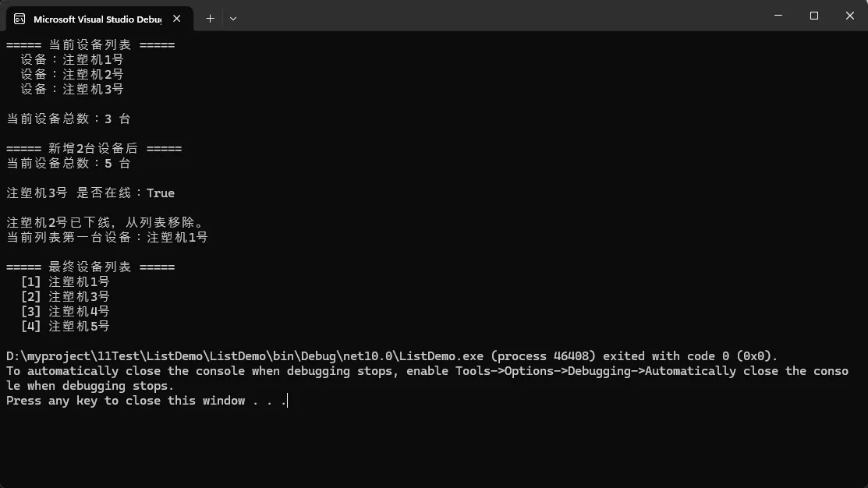
Task: Click the 'Press any key to close' prompt
Action: click(x=147, y=401)
